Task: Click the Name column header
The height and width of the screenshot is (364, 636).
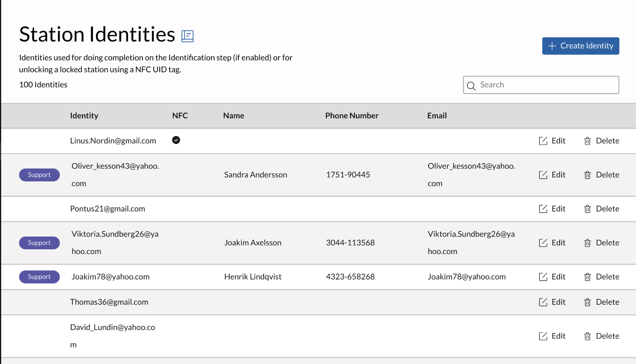Action: (234, 116)
